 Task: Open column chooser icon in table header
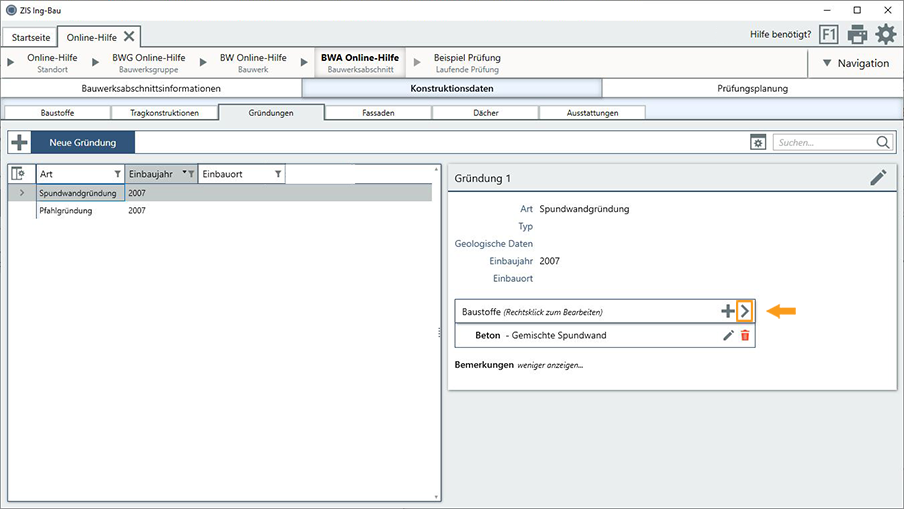(x=18, y=174)
